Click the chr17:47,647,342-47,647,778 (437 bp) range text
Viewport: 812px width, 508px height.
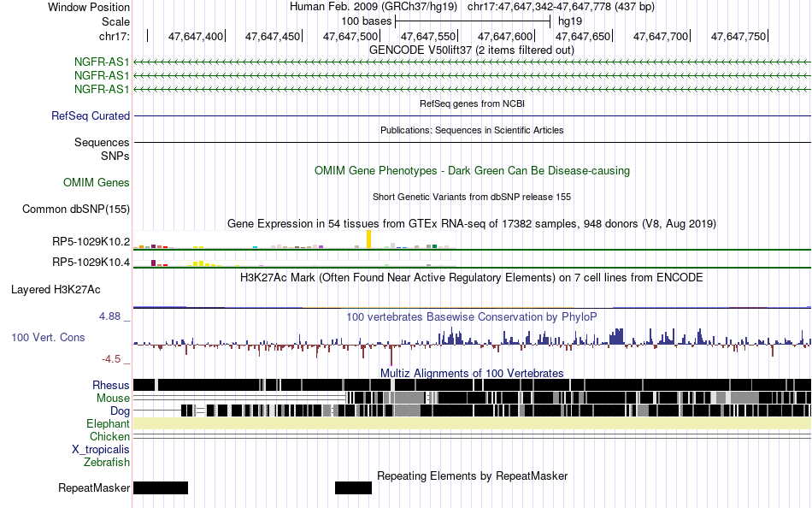point(561,7)
